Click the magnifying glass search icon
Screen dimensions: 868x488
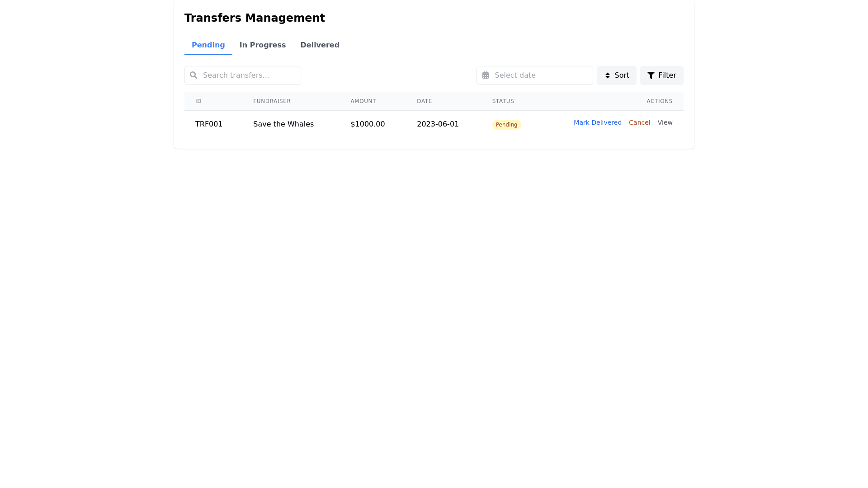(193, 75)
